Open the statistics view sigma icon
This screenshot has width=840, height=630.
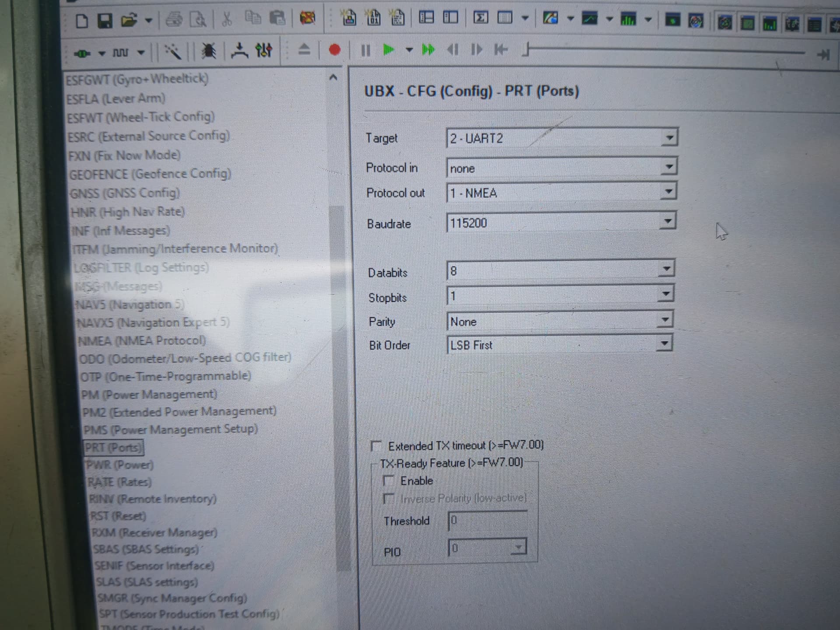(480, 18)
